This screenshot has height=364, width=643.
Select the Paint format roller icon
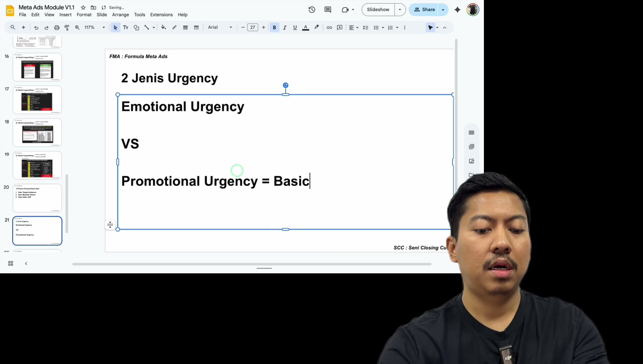coord(67,28)
